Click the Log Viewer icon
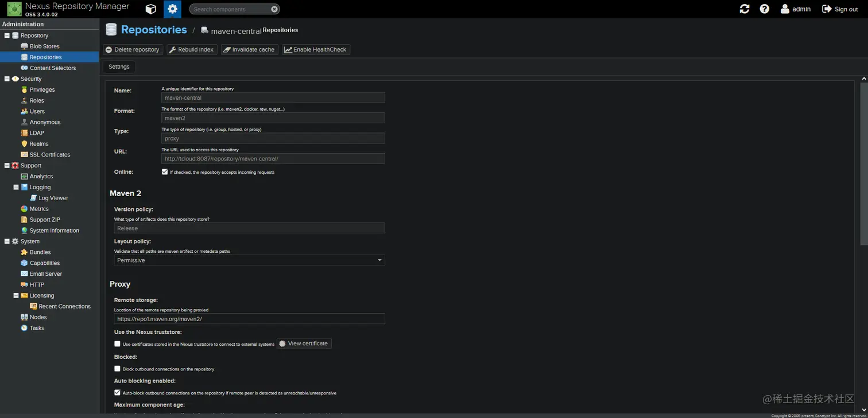The height and width of the screenshot is (418, 868). click(x=33, y=198)
